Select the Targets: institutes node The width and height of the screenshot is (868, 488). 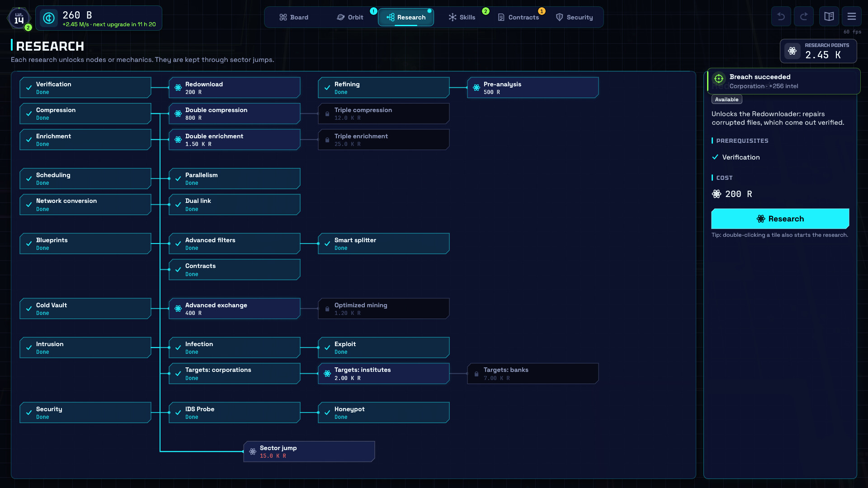(x=384, y=374)
